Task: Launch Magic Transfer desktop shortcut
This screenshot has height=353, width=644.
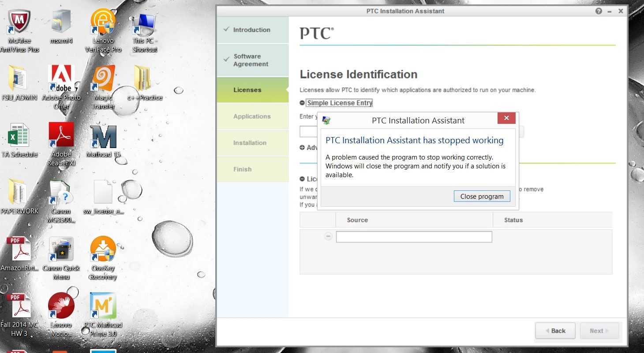Action: point(103,78)
